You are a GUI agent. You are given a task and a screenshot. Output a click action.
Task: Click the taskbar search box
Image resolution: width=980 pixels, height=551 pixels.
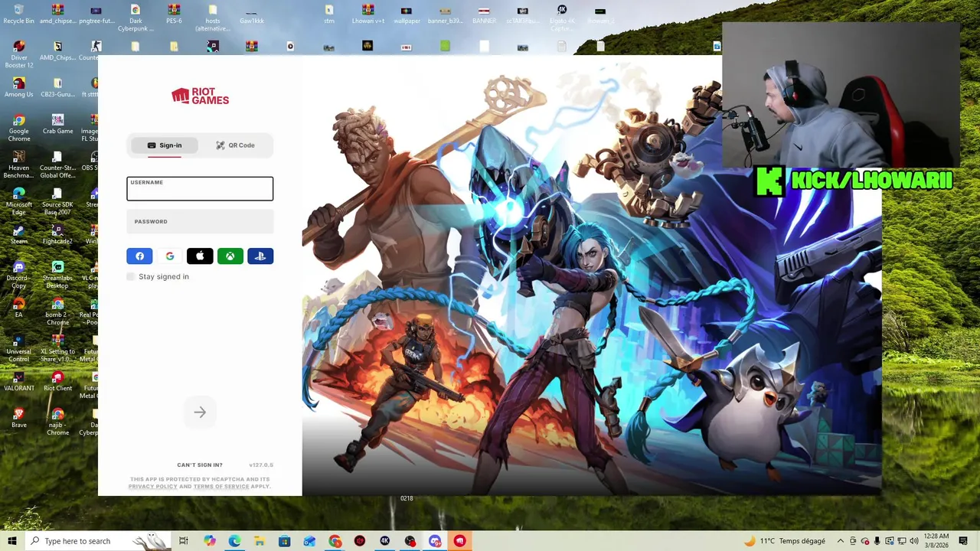coord(99,541)
